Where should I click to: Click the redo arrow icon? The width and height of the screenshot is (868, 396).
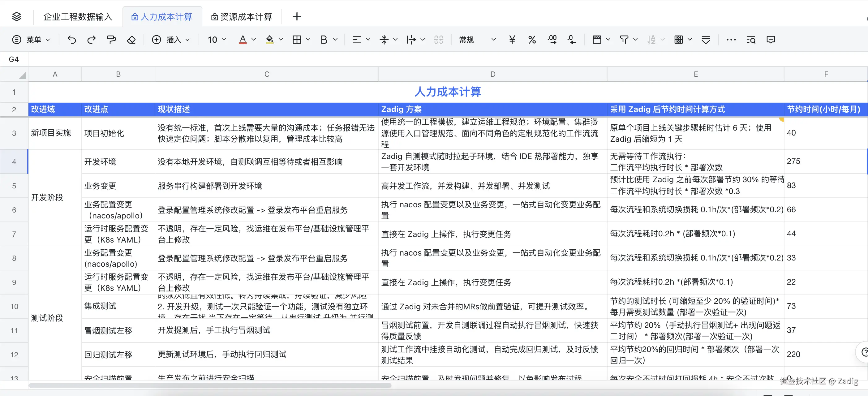(91, 40)
